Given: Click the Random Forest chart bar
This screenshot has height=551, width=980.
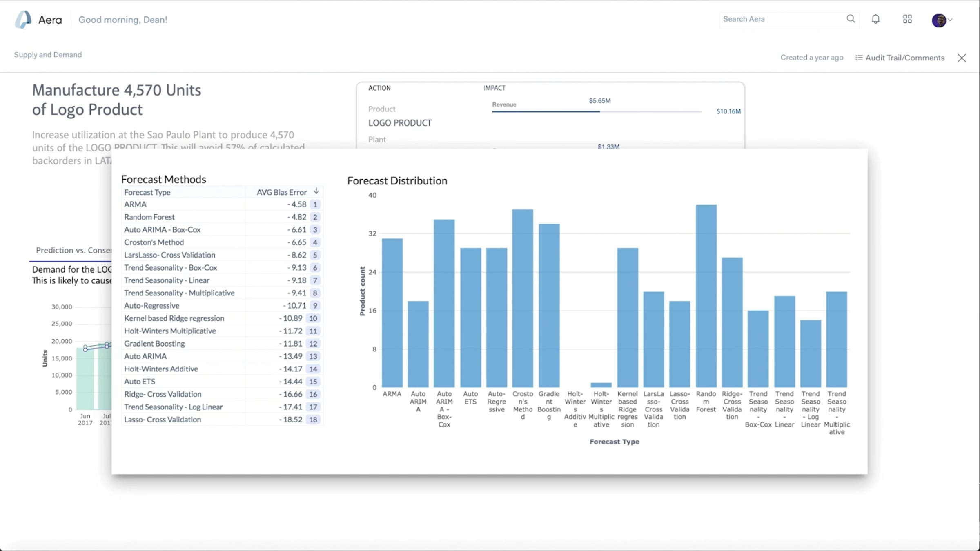Looking at the screenshot, I should click(x=706, y=296).
